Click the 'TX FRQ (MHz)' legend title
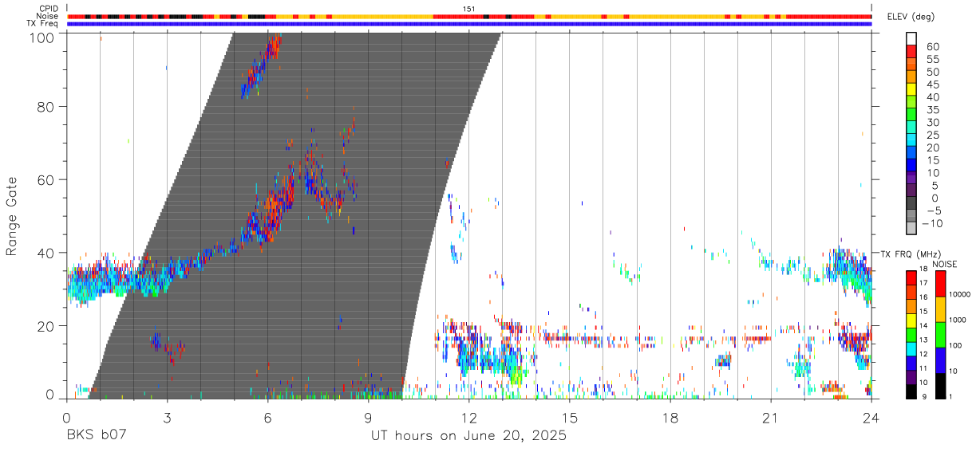The image size is (980, 452). click(911, 254)
